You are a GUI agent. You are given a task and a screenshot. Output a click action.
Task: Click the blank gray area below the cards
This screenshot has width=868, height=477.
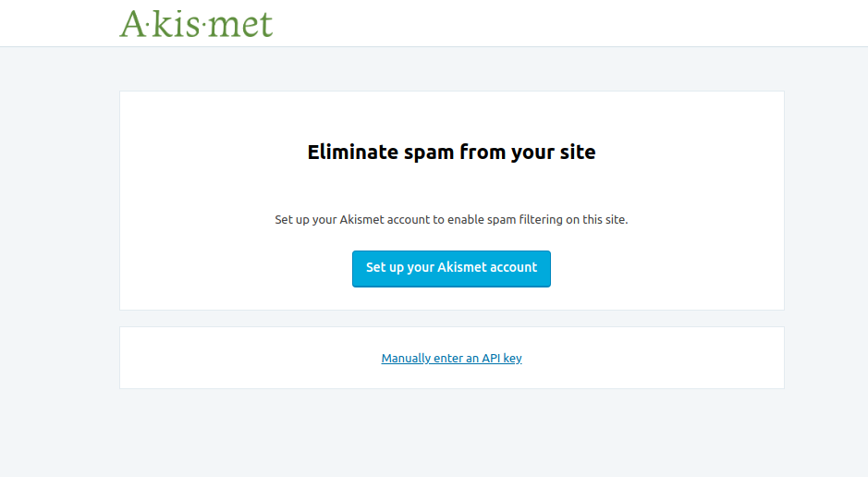[x=451, y=433]
